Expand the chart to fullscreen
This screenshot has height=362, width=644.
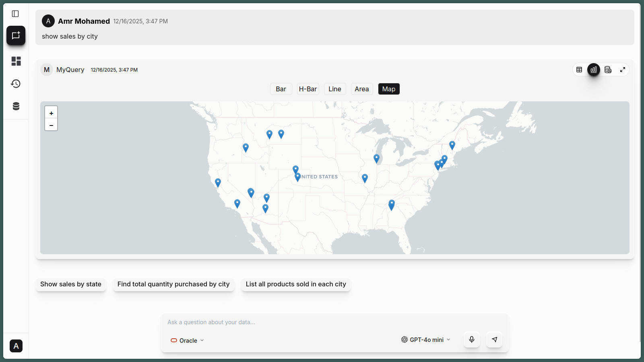(x=623, y=70)
